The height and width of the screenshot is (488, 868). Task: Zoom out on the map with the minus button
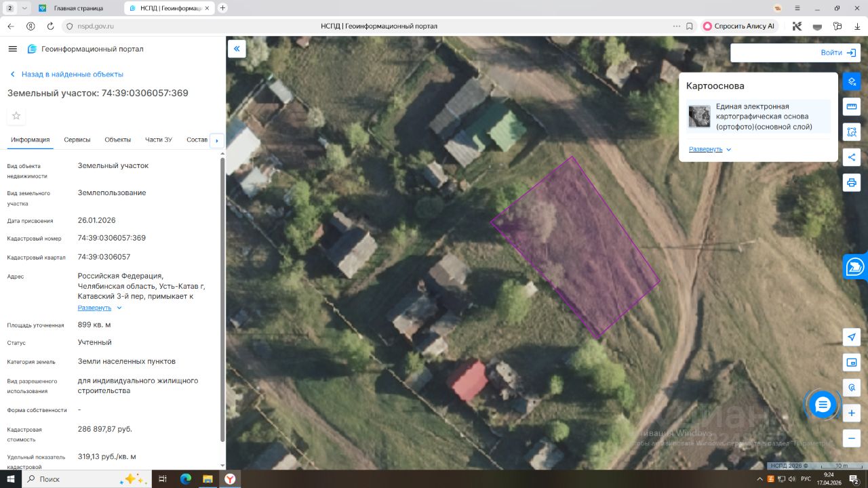click(852, 438)
